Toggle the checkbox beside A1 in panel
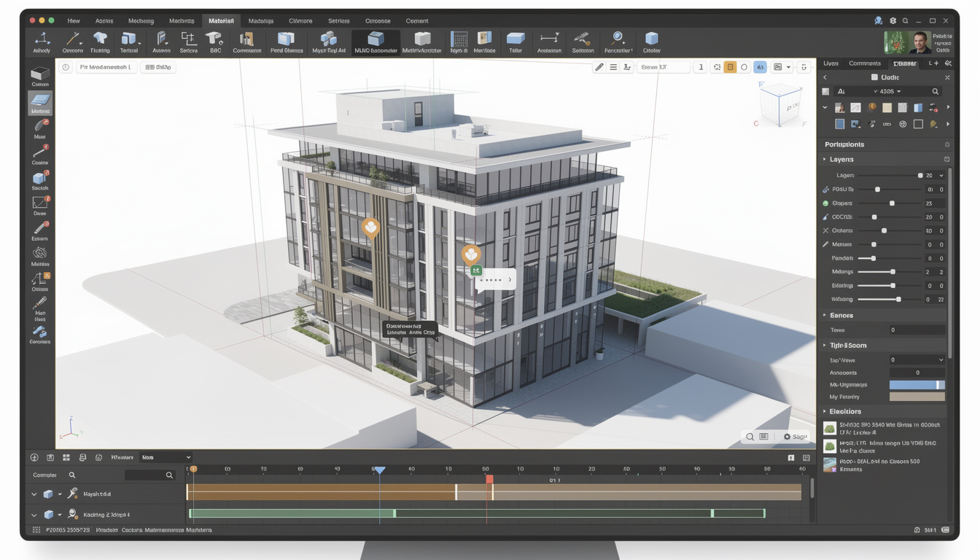Viewport: 980px width, 560px height. click(825, 92)
